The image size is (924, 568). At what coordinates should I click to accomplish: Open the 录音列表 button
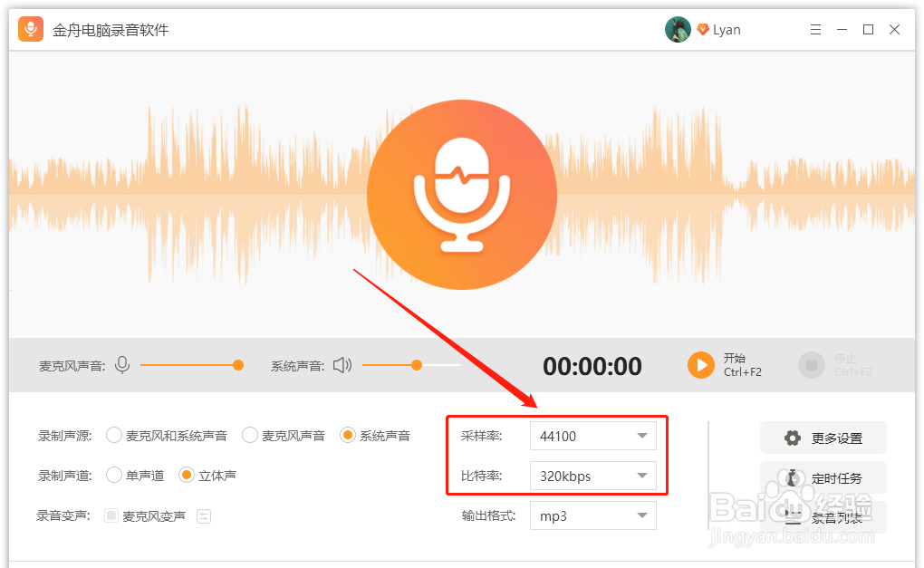(823, 518)
